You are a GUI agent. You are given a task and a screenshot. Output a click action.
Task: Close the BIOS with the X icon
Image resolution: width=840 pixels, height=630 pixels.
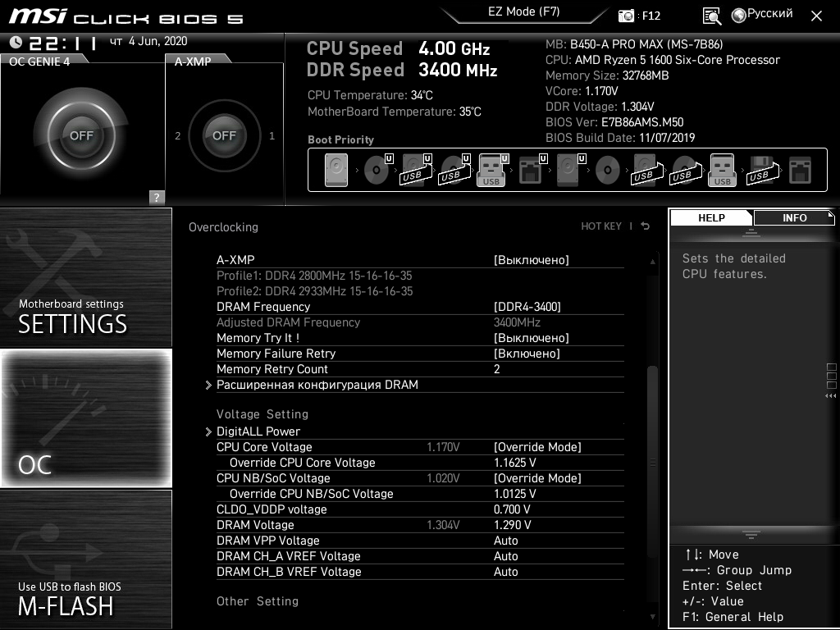(x=816, y=16)
